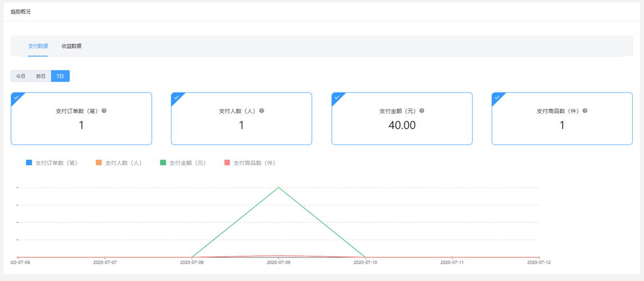This screenshot has height=281, width=644.
Task: Open help icon beside 支付人数（人）
Action: [x=262, y=111]
